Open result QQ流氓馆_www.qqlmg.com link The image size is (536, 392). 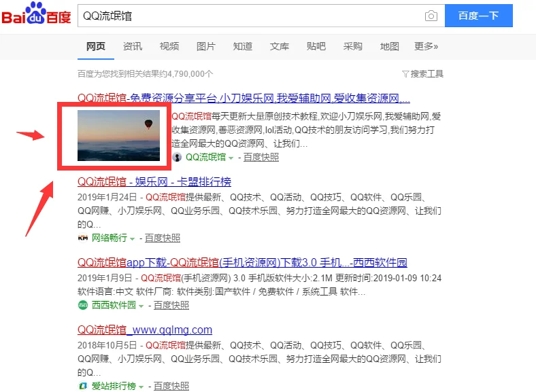pyautogui.click(x=145, y=330)
